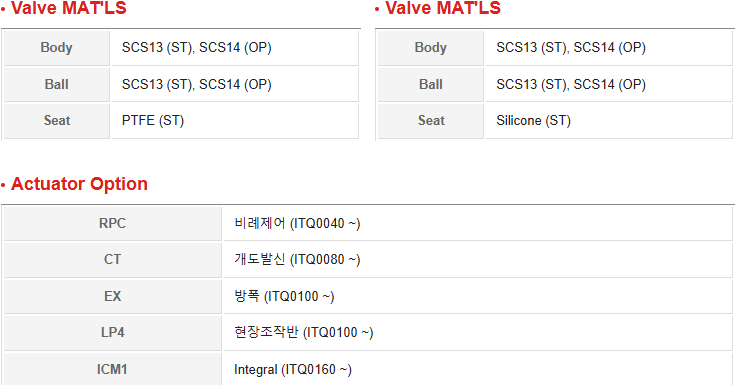Select the PTFE (ST) seat value
The height and width of the screenshot is (385, 735).
point(153,121)
